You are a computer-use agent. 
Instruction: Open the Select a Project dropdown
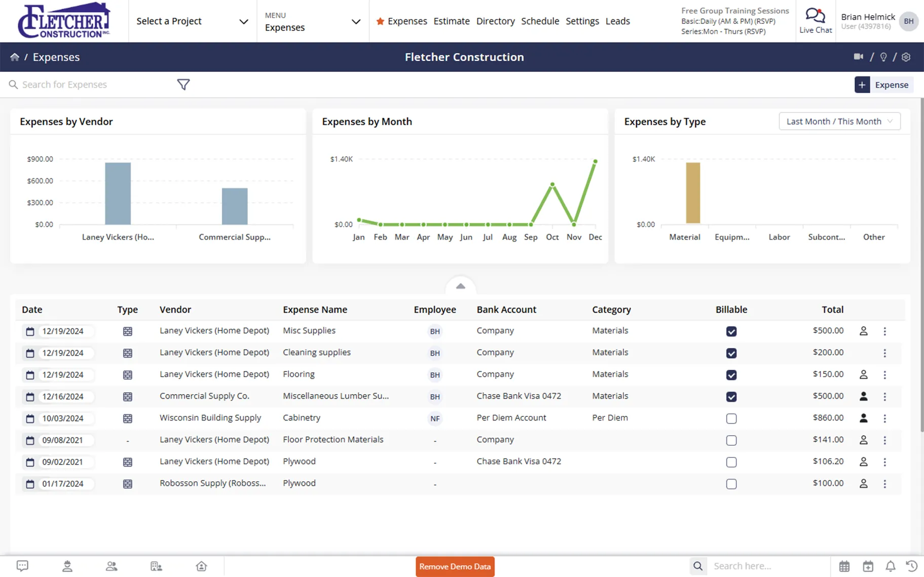point(193,21)
